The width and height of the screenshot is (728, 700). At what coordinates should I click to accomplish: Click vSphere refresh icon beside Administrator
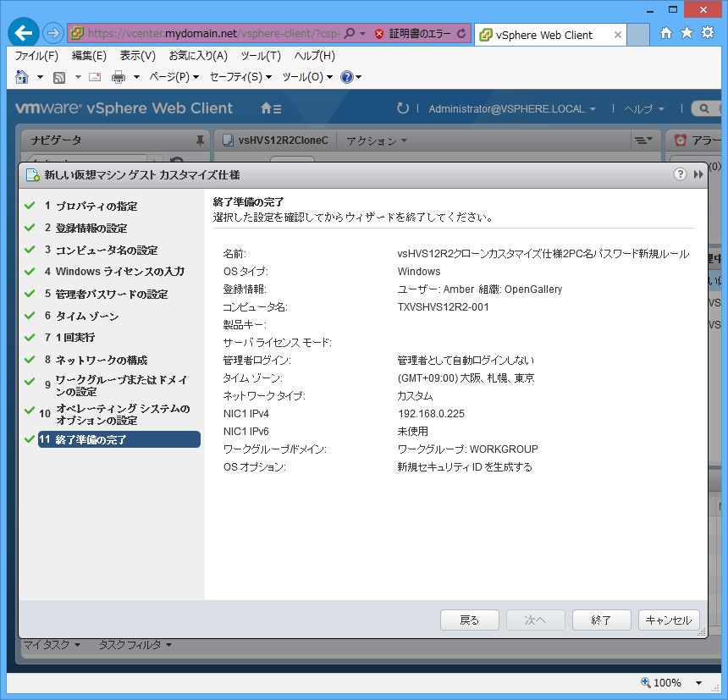coord(403,108)
